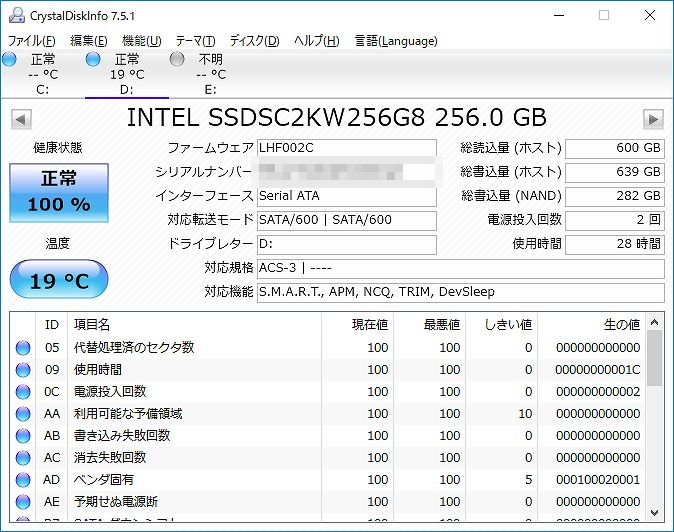The width and height of the screenshot is (674, 532).
Task: Open the ヘルプ(H) menu
Action: click(x=317, y=41)
